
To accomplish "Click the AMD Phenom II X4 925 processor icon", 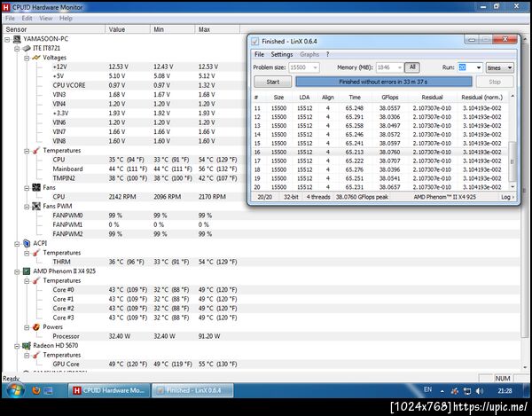I will click(x=27, y=271).
